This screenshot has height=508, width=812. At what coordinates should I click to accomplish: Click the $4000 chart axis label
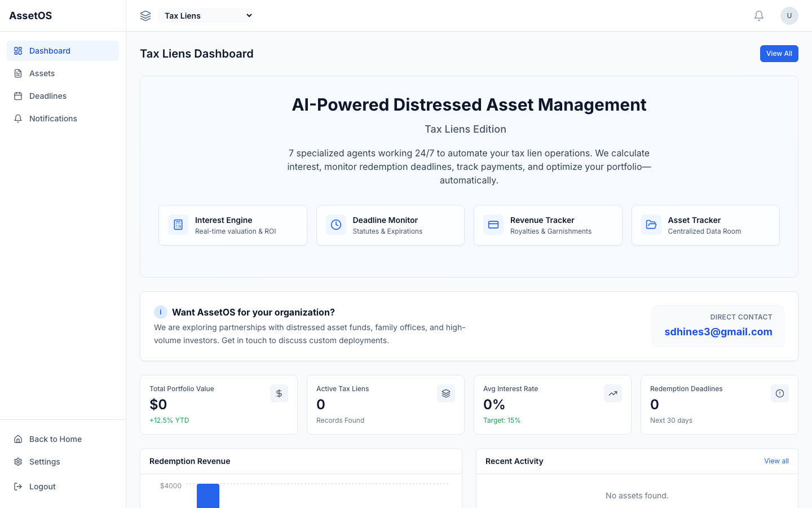[171, 486]
